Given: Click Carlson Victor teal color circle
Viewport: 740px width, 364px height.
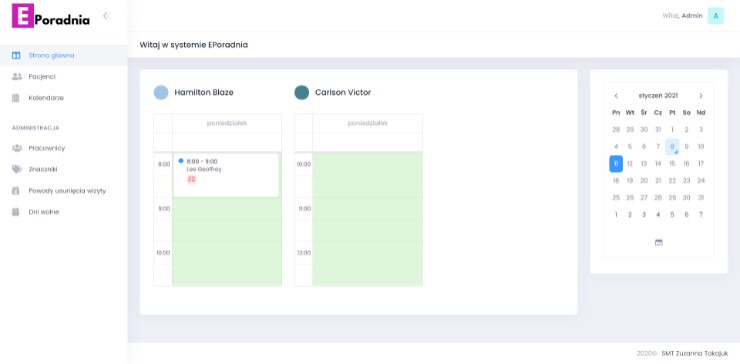Looking at the screenshot, I should point(302,93).
